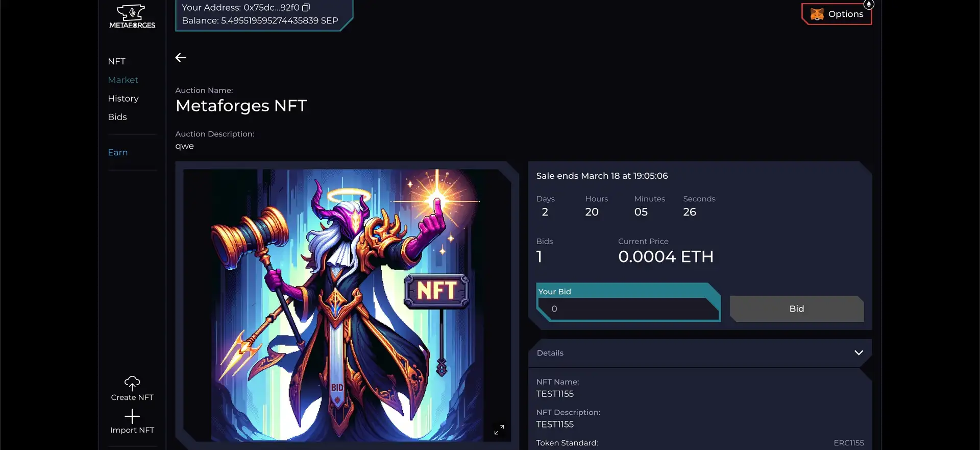Click the Ethereum badge above Options

click(869, 5)
